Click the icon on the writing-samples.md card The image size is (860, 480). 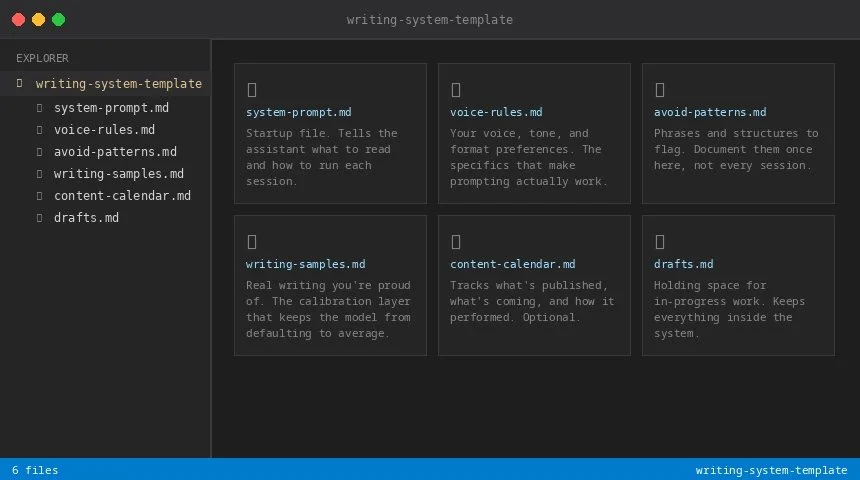tap(252, 242)
